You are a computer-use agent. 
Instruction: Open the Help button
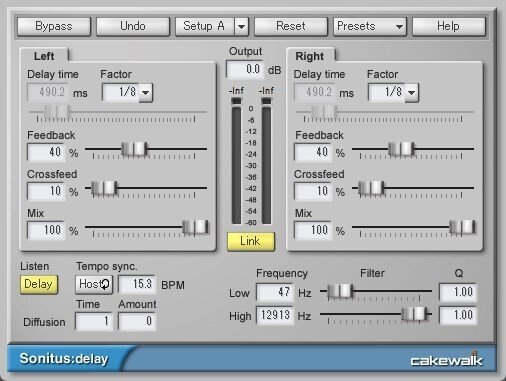tap(449, 26)
